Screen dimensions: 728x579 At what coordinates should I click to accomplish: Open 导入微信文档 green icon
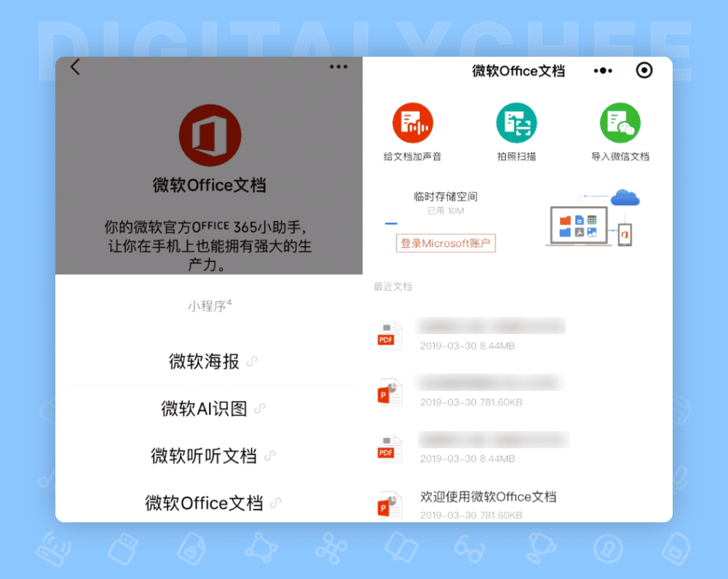620,123
